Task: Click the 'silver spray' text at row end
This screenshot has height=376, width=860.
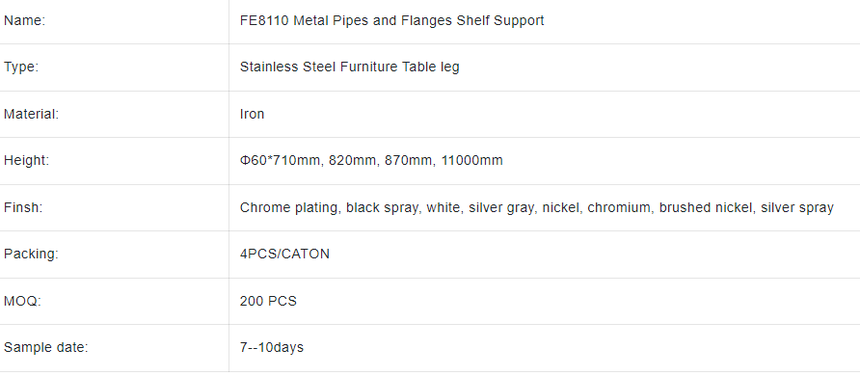Action: (x=797, y=208)
